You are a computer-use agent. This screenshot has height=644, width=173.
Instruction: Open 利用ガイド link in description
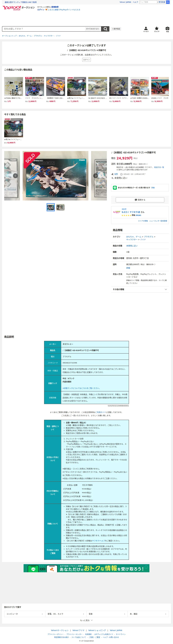(101, 412)
